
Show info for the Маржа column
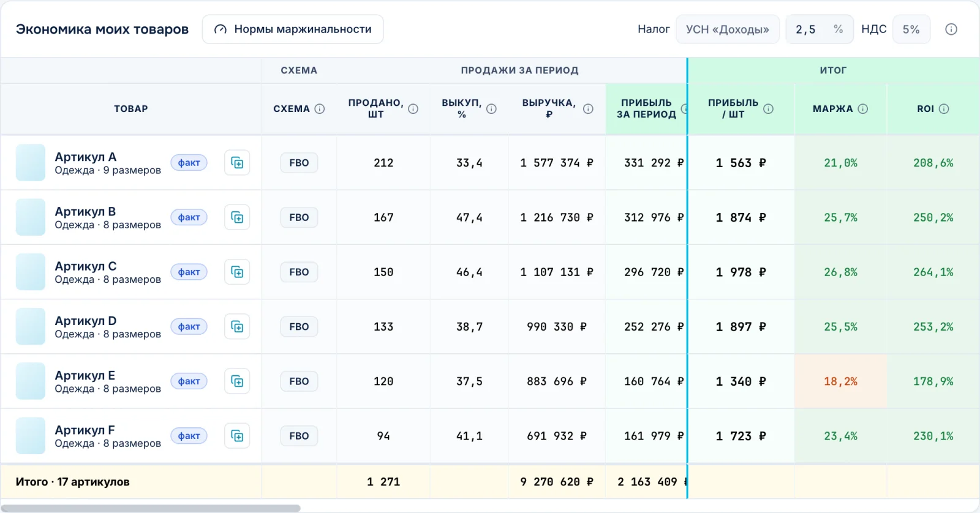863,109
